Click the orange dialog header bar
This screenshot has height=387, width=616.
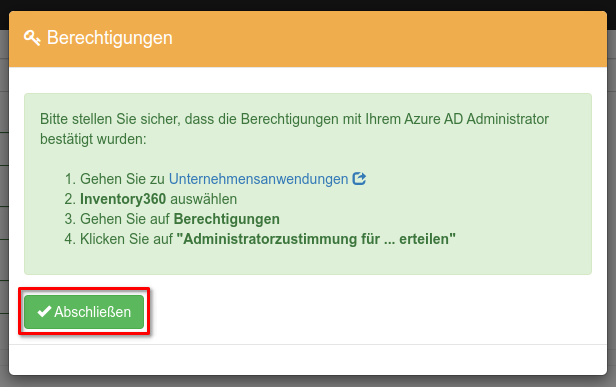coord(308,39)
